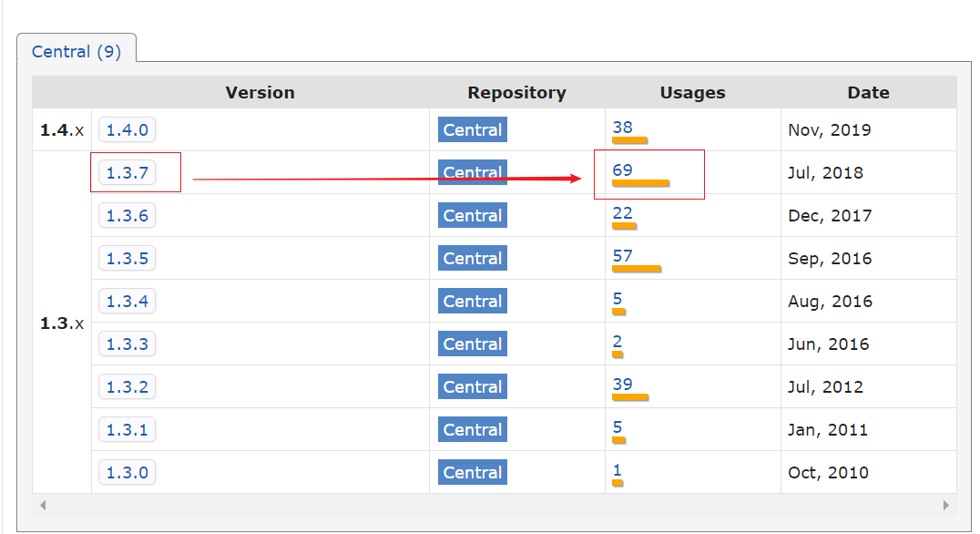
Task: Click the Version column header
Action: pyautogui.click(x=260, y=93)
